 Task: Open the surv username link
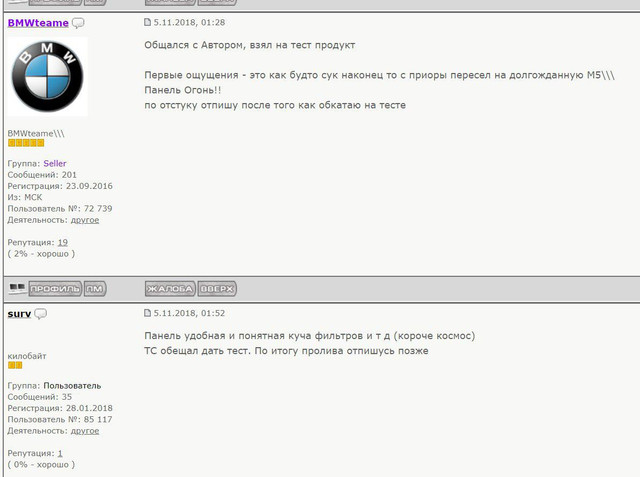coord(19,314)
